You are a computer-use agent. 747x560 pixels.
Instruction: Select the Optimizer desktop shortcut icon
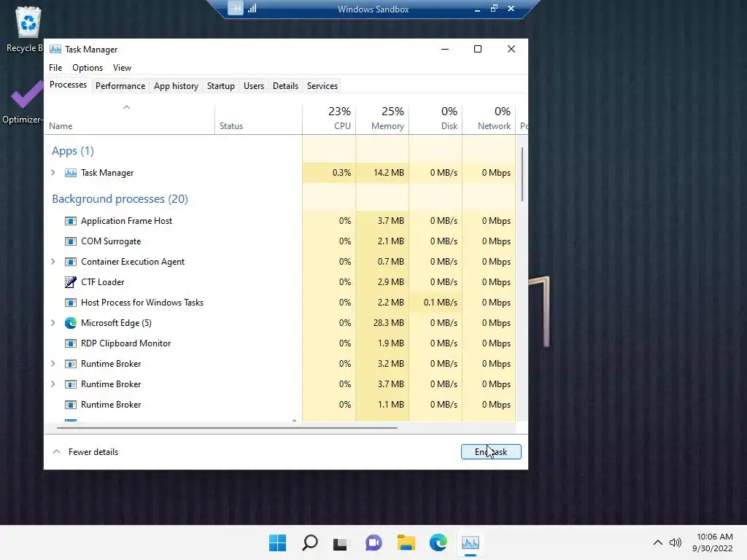click(26, 94)
